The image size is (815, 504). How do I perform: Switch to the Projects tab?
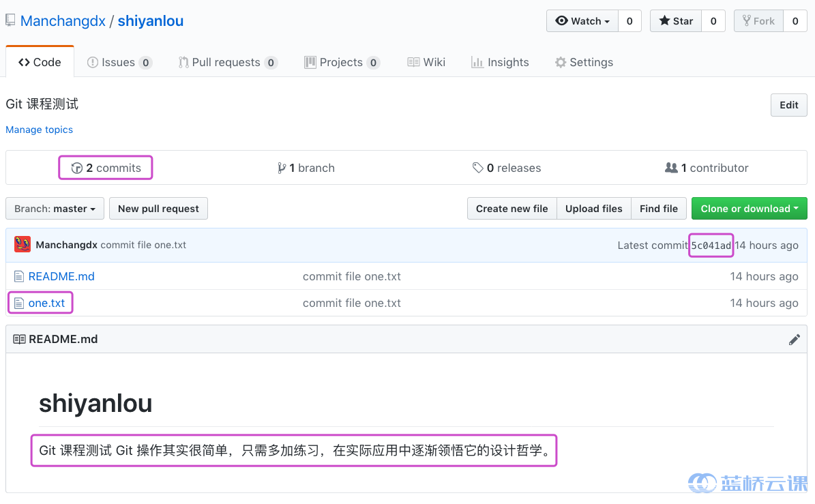(342, 62)
